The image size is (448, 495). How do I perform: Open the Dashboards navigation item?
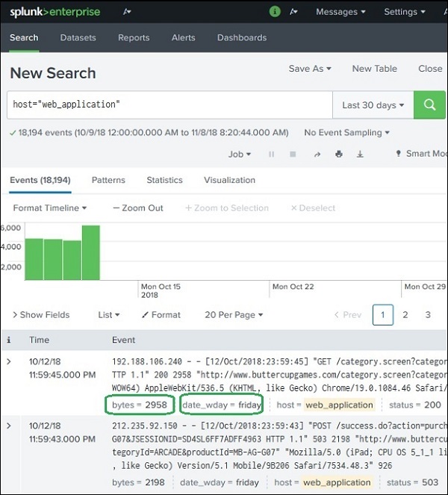(242, 37)
